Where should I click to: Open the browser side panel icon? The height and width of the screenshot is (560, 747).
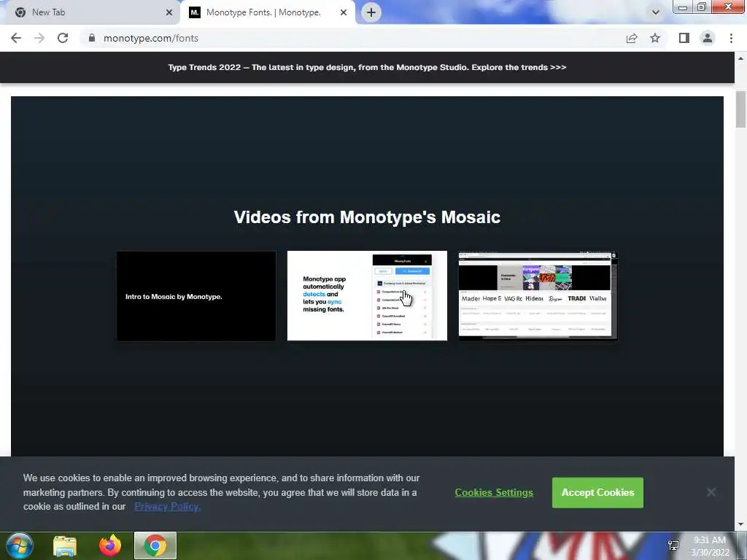684,38
